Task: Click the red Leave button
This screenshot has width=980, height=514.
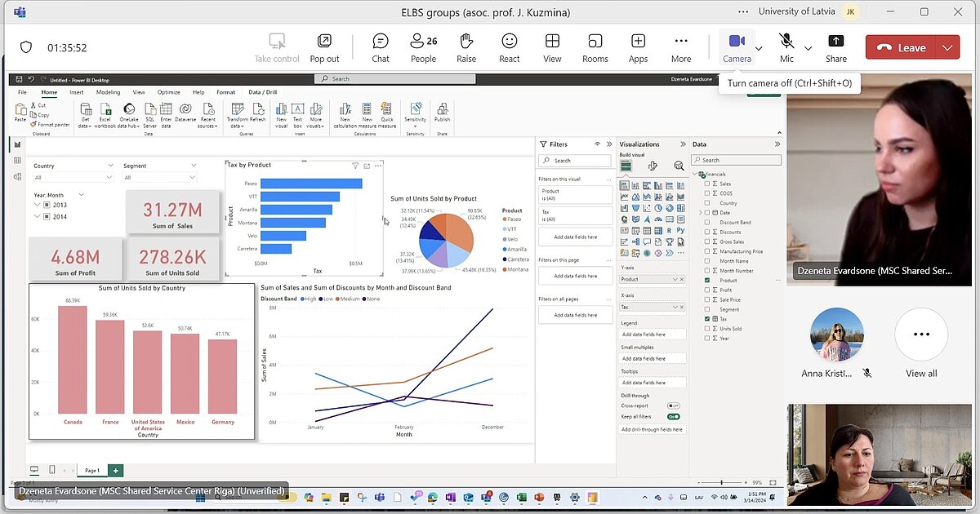Action: click(x=900, y=47)
